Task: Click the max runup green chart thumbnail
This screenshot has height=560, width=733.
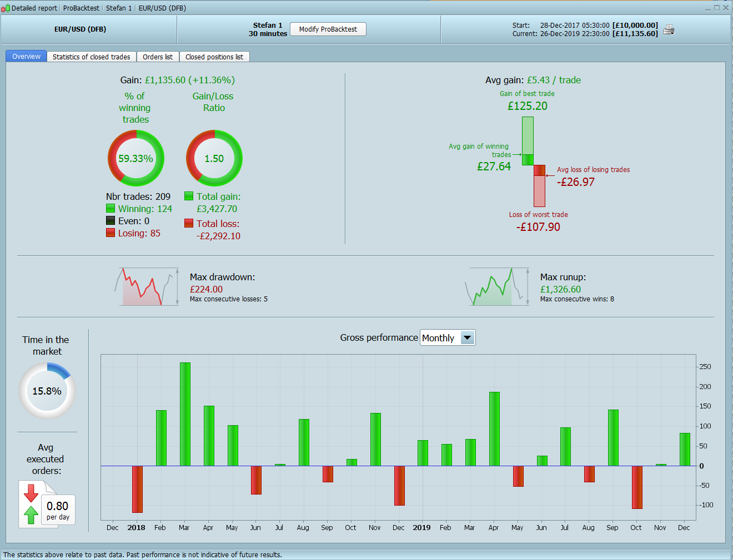Action: click(498, 286)
